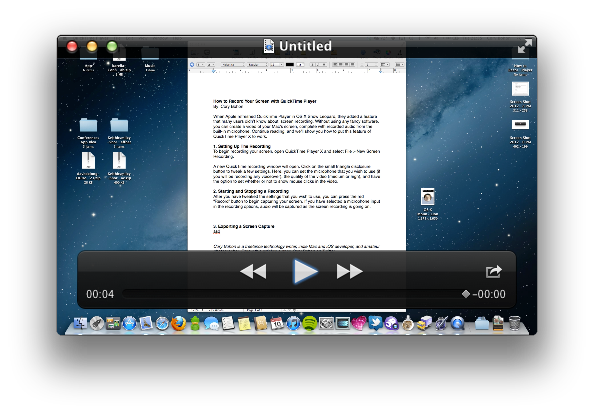Toggle the remaining time display -00:00
This screenshot has width=594, height=414.
pyautogui.click(x=489, y=294)
